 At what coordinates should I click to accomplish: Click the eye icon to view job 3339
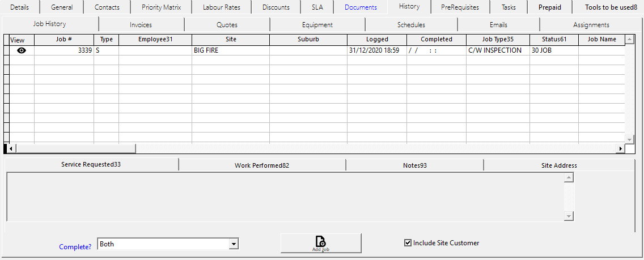22,50
